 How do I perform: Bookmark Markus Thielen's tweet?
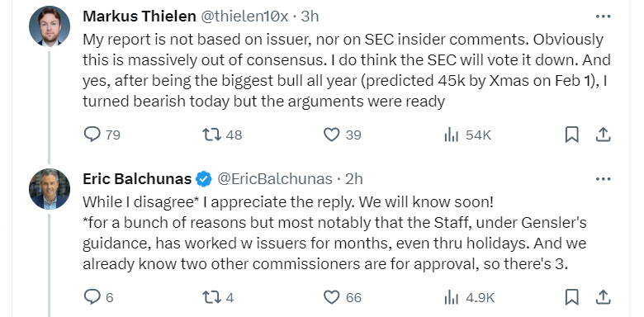click(571, 135)
